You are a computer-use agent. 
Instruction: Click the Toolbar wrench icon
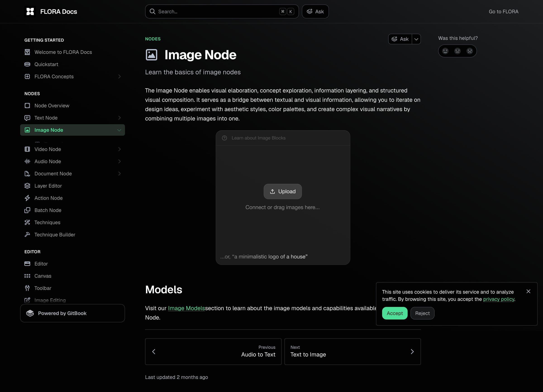[x=27, y=288]
